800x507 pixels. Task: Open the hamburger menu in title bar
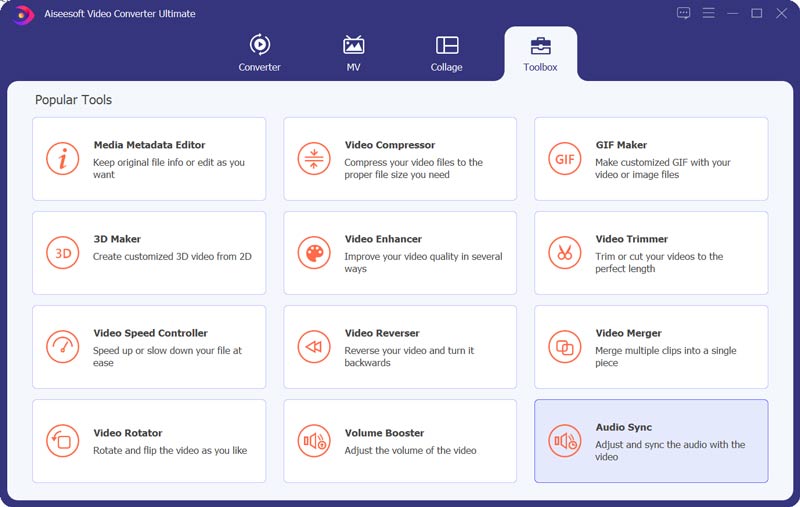point(708,13)
